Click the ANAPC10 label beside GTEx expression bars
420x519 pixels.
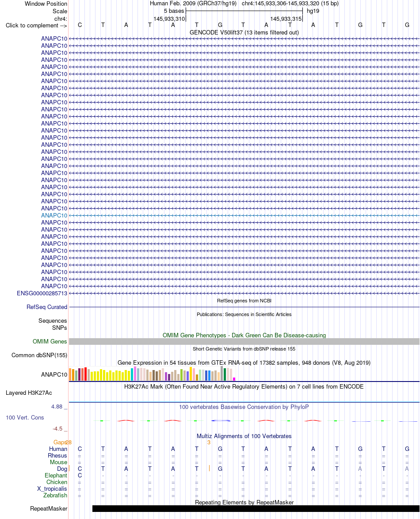pos(54,375)
